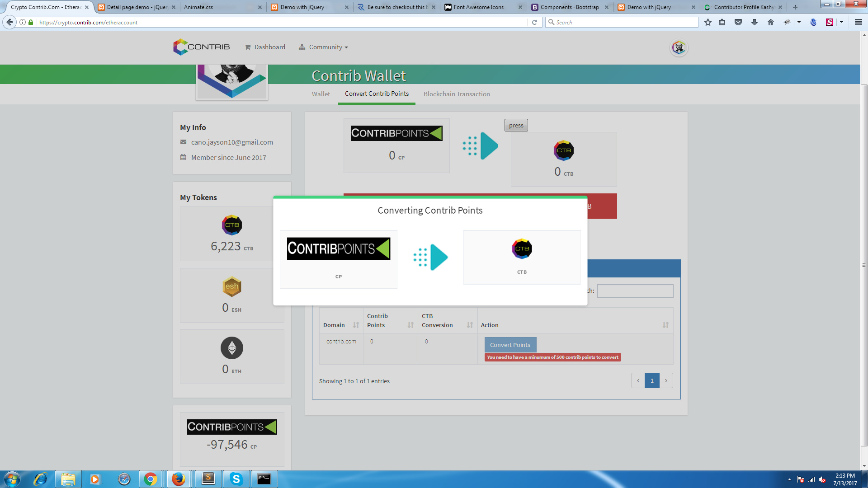The width and height of the screenshot is (868, 488).
Task: Switch to the Animate.css browser tab
Action: pos(223,7)
